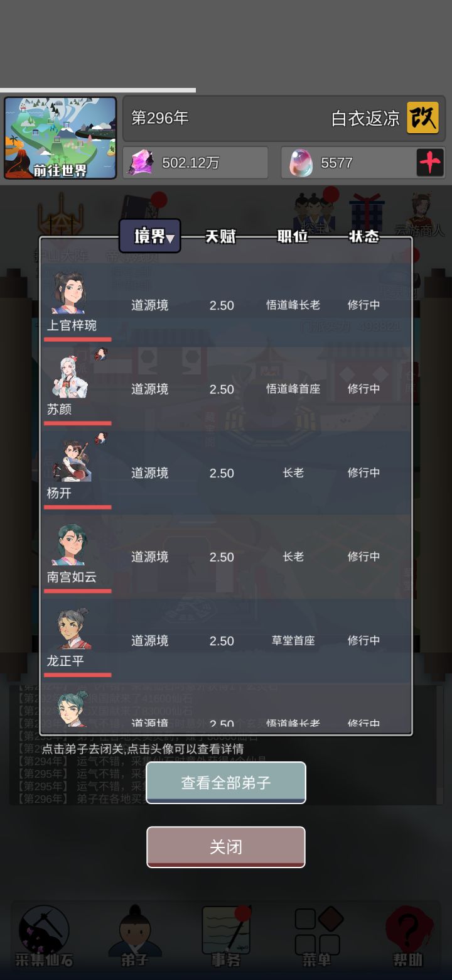Expand the 境界 sort dropdown
Viewport: 452px width, 980px height.
[150, 236]
